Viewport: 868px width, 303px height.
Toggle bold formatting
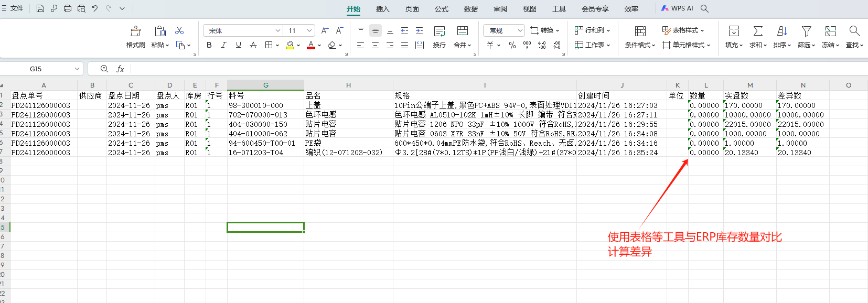(x=209, y=45)
